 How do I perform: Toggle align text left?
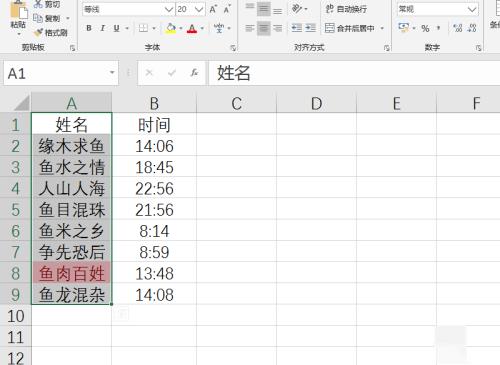click(250, 28)
